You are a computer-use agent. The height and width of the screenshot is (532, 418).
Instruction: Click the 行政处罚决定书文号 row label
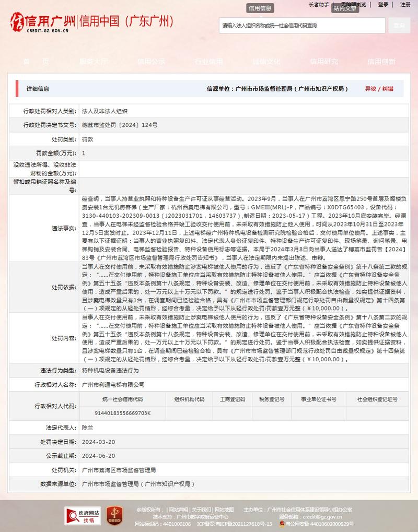50,125
